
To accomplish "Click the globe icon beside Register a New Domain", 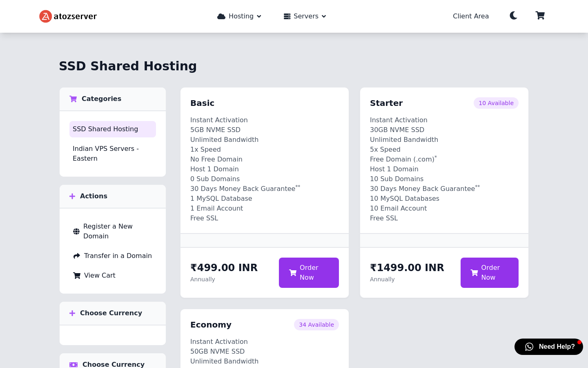I will click(76, 231).
